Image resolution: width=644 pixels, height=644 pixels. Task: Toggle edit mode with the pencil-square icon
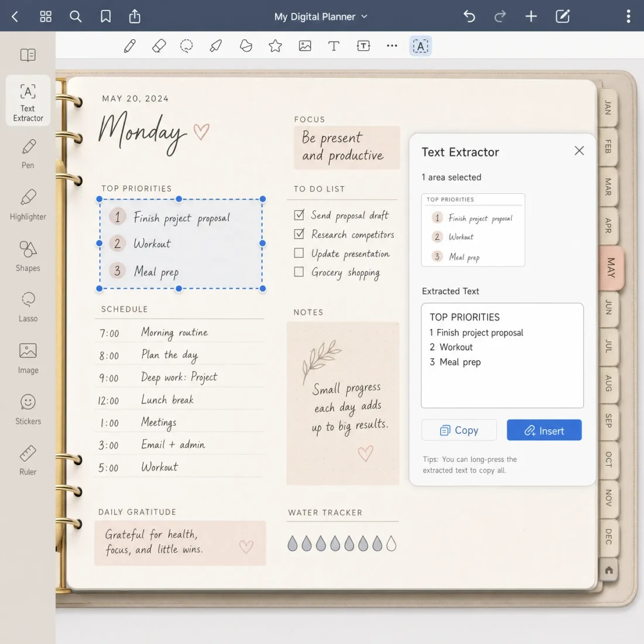pyautogui.click(x=562, y=16)
